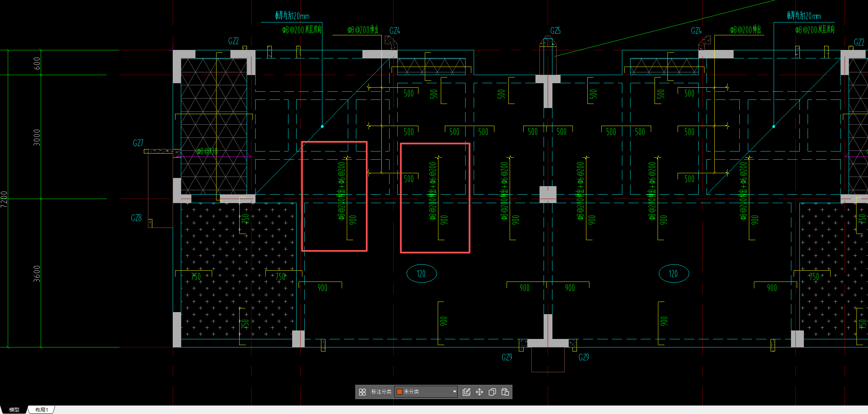Switch to the 模型 tab
Viewport: 868px width, 414px height.
tap(14, 410)
